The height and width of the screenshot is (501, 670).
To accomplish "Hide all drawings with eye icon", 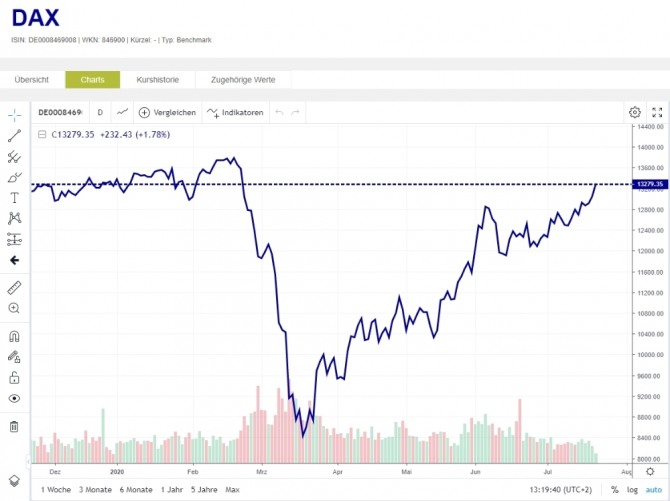I will click(14, 398).
